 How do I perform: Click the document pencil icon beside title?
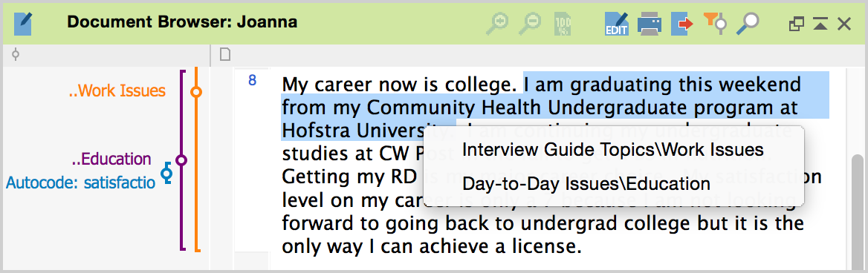[x=23, y=24]
